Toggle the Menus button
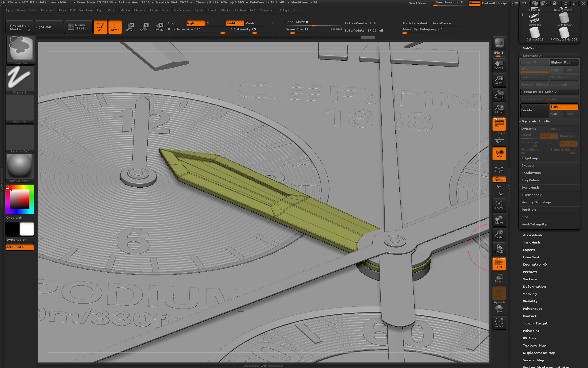This screenshot has width=588, height=368. pos(474,3)
